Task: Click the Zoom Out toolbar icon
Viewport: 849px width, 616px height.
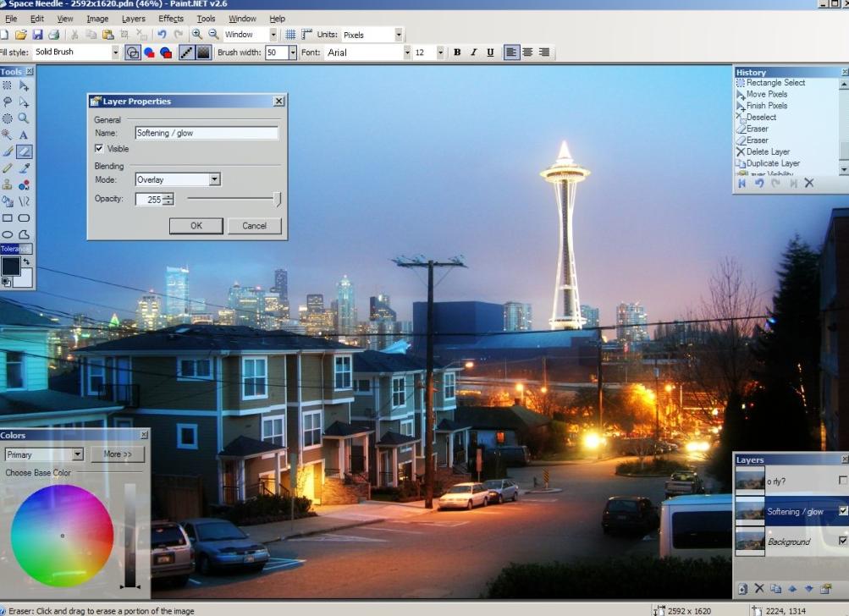Action: (x=214, y=34)
